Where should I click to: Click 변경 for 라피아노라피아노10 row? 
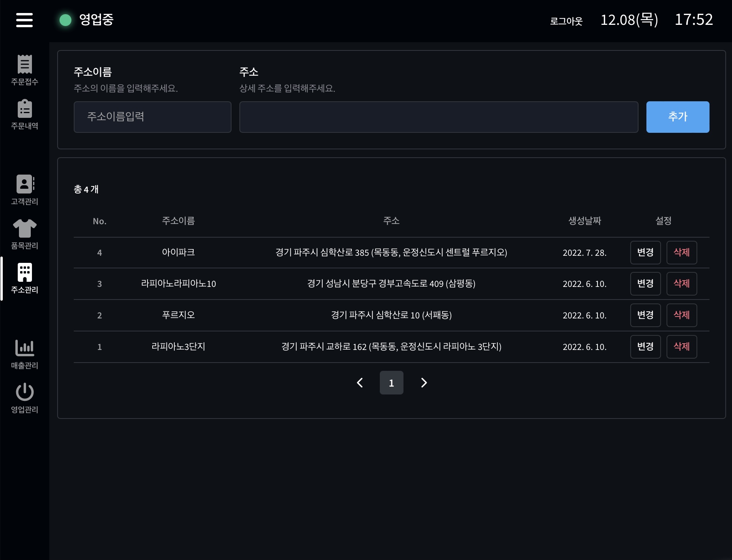click(x=645, y=284)
